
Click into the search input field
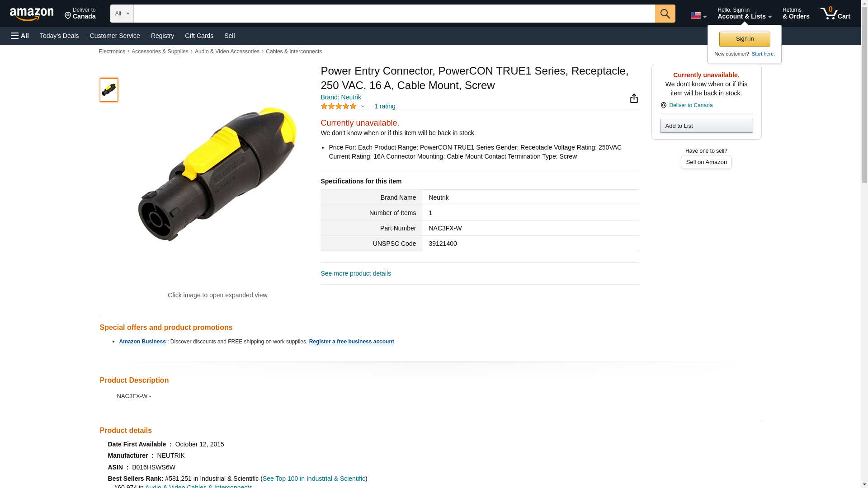pos(394,14)
